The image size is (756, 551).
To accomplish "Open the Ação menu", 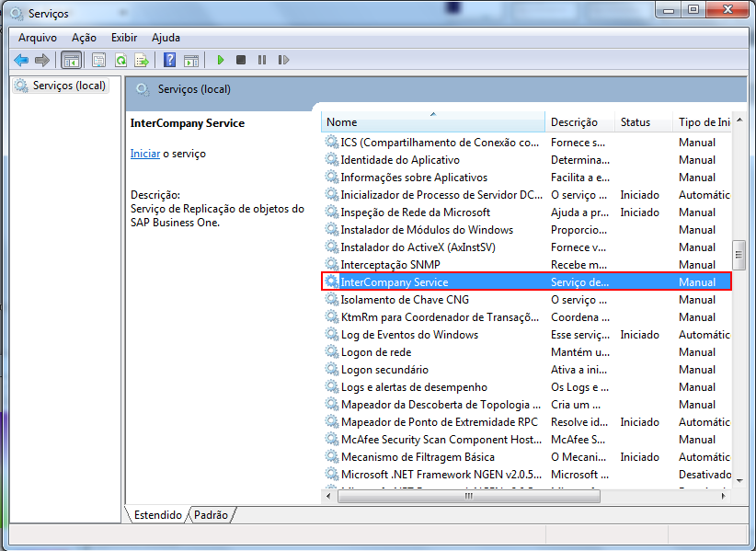I will point(84,38).
